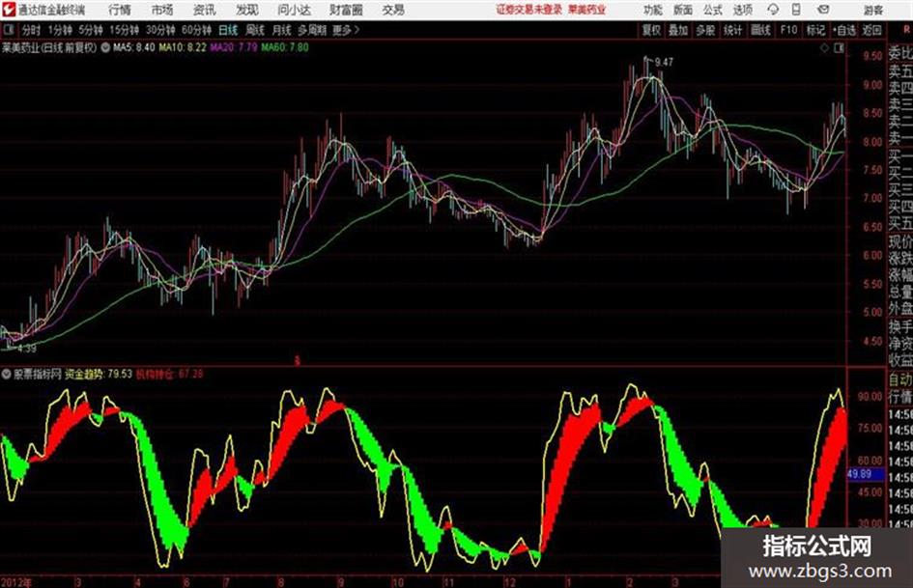
Task: Select the 周线 weekly period tab
Action: (x=255, y=30)
